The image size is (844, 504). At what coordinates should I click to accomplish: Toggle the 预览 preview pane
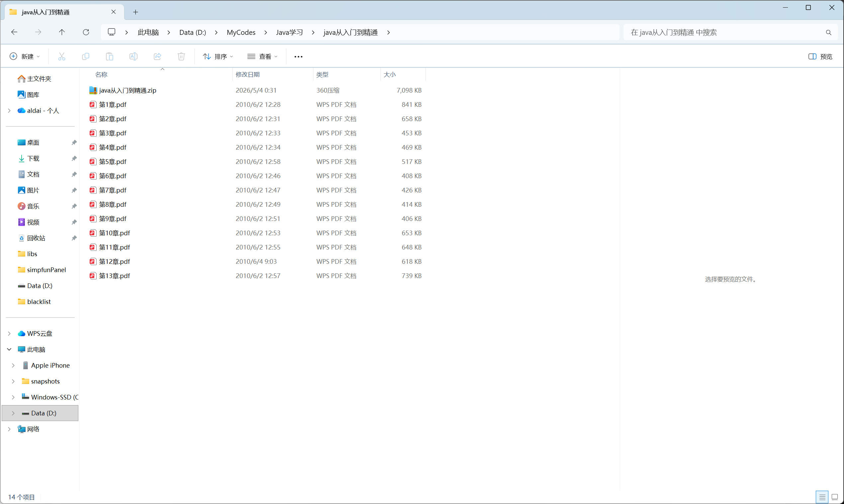(820, 56)
